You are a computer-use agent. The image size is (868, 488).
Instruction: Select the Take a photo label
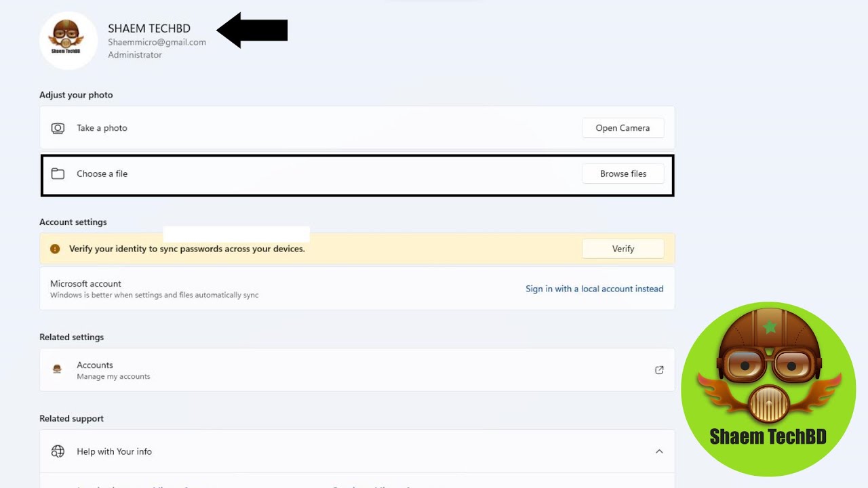click(102, 128)
